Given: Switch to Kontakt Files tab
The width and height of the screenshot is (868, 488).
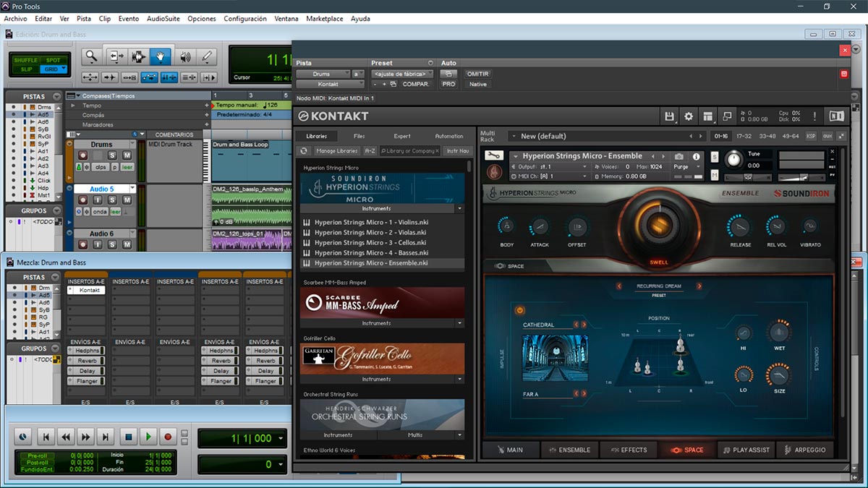Looking at the screenshot, I should [359, 136].
